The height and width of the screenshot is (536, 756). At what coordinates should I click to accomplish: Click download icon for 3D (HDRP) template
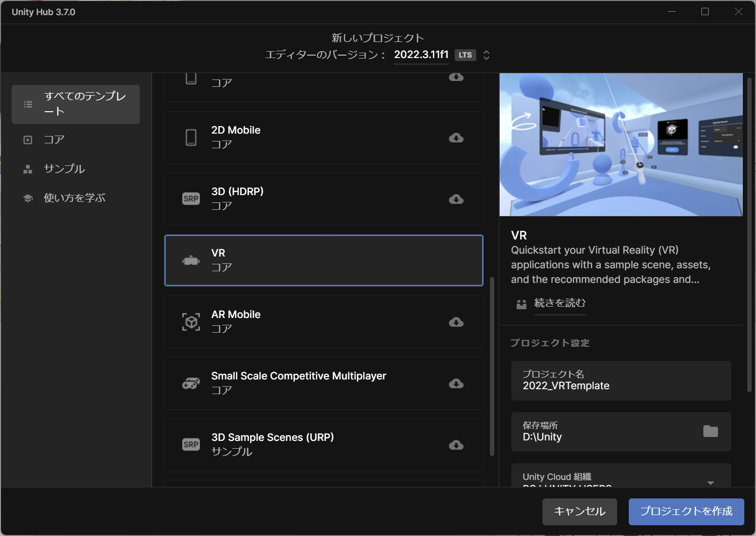tap(456, 199)
